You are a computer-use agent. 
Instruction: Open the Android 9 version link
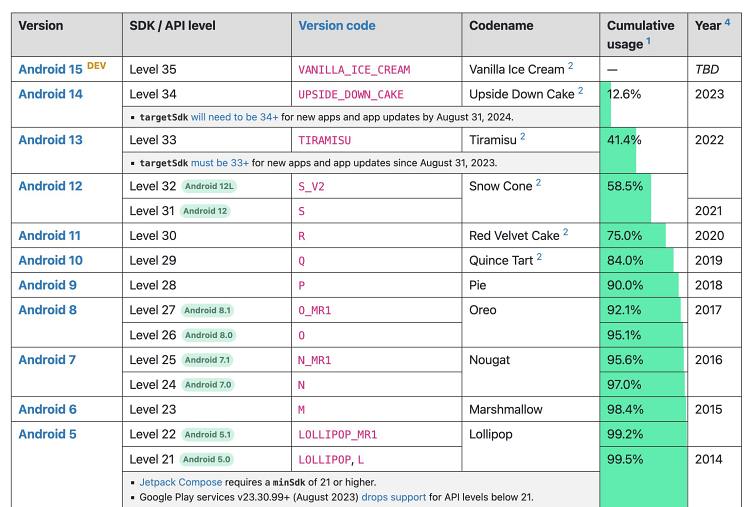pyautogui.click(x=47, y=286)
